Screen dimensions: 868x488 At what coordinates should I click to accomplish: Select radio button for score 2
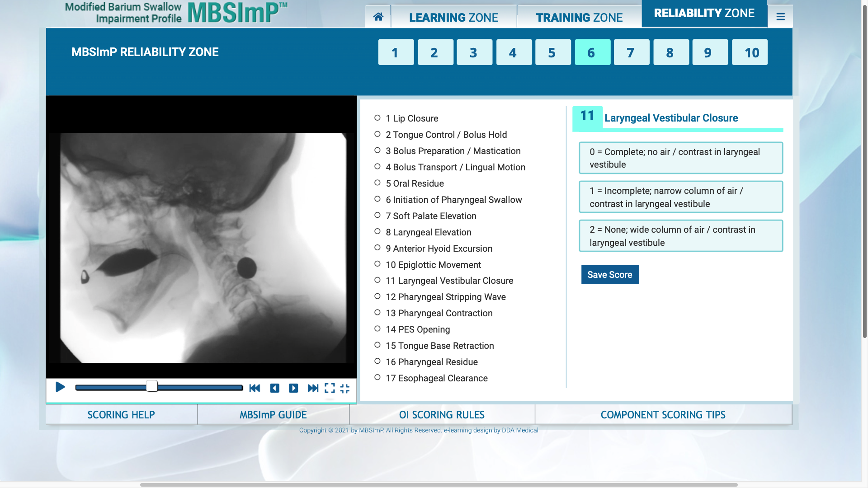coord(680,236)
